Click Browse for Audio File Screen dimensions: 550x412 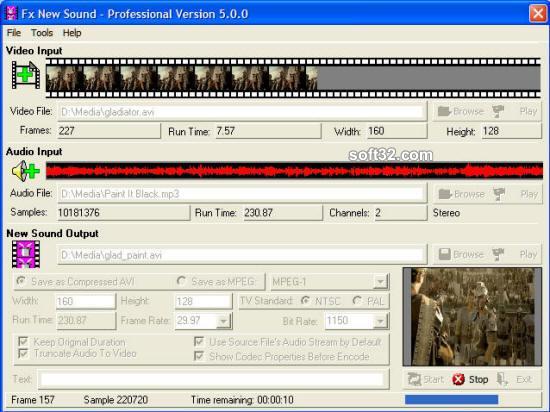469,194
